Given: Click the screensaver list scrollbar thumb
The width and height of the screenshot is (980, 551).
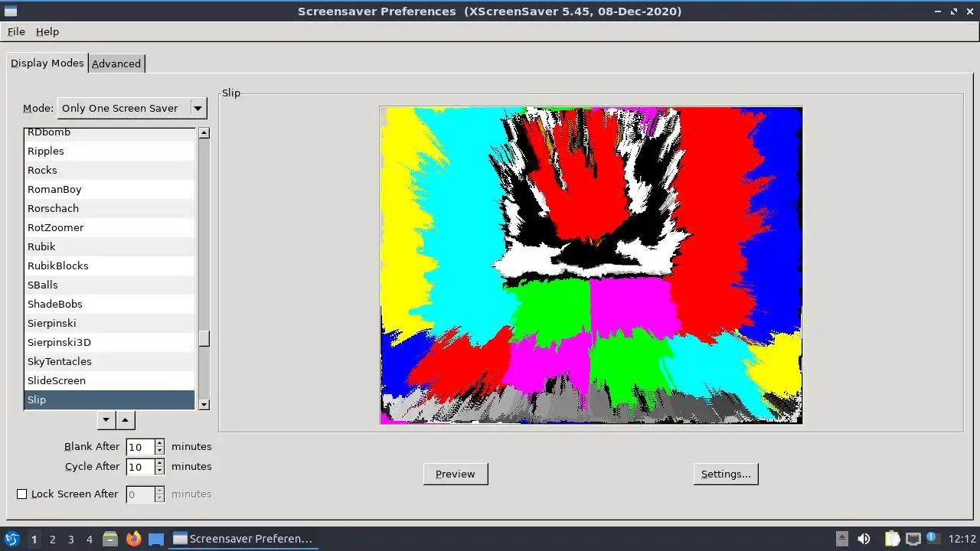Looking at the screenshot, I should (x=204, y=338).
